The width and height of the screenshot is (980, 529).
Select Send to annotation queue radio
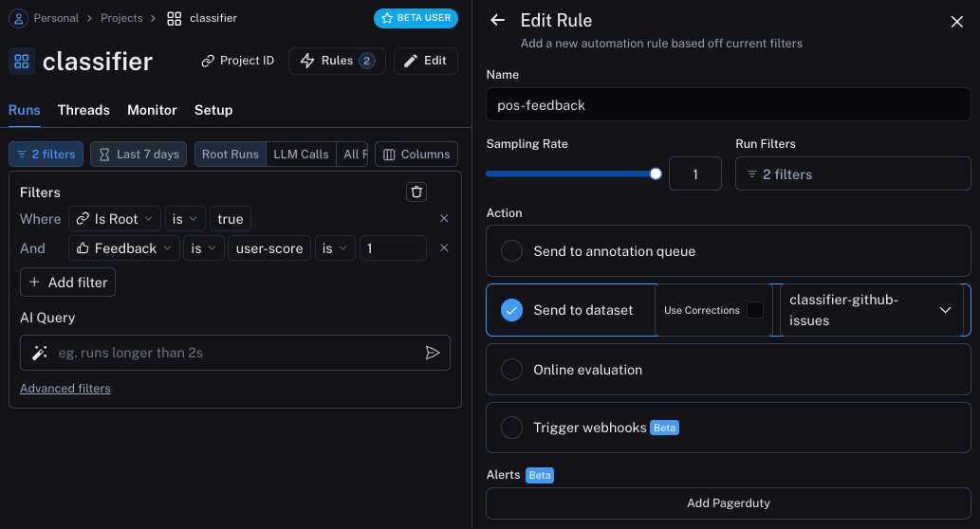point(511,251)
